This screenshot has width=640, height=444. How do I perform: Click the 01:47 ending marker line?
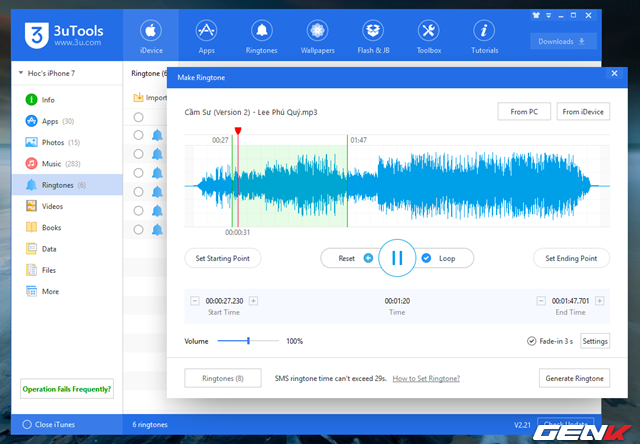tap(347, 181)
